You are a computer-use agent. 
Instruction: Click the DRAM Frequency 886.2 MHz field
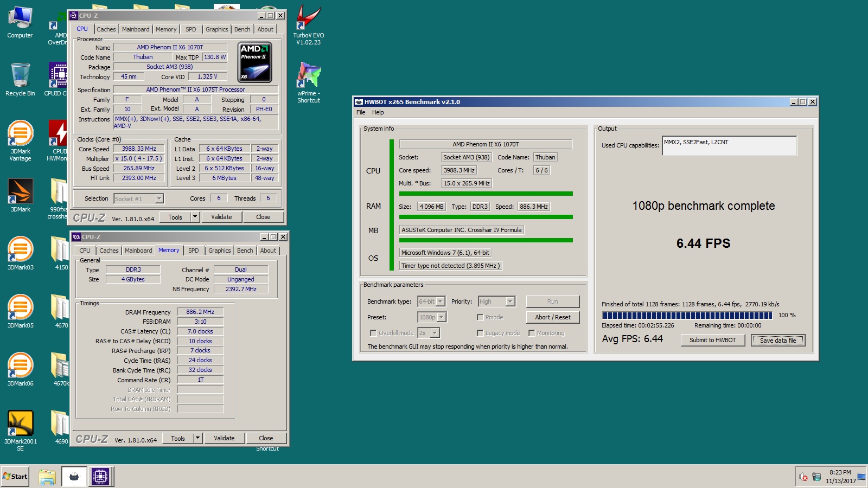pyautogui.click(x=200, y=312)
